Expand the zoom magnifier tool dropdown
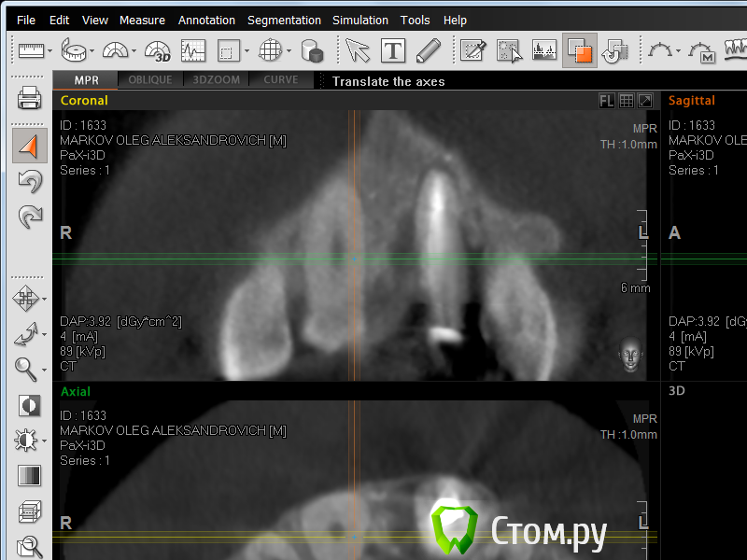Image resolution: width=747 pixels, height=560 pixels. [45, 371]
